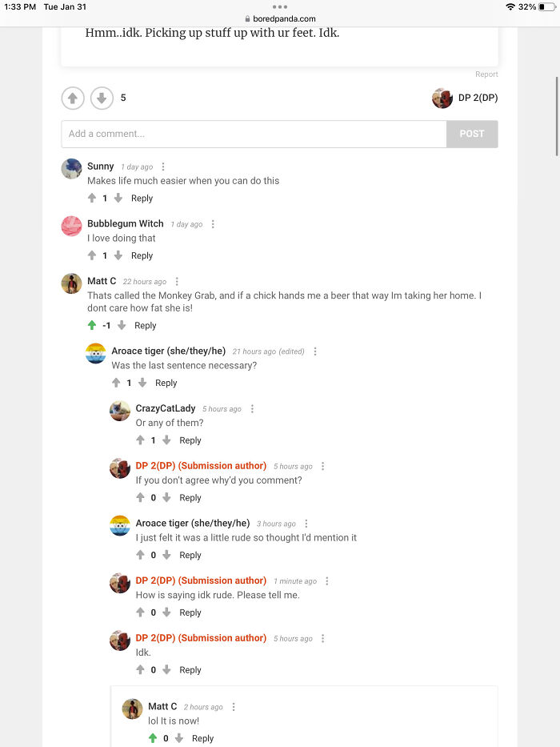This screenshot has height=747, width=560.
Task: Downvote the post with the large down arrow
Action: [102, 98]
